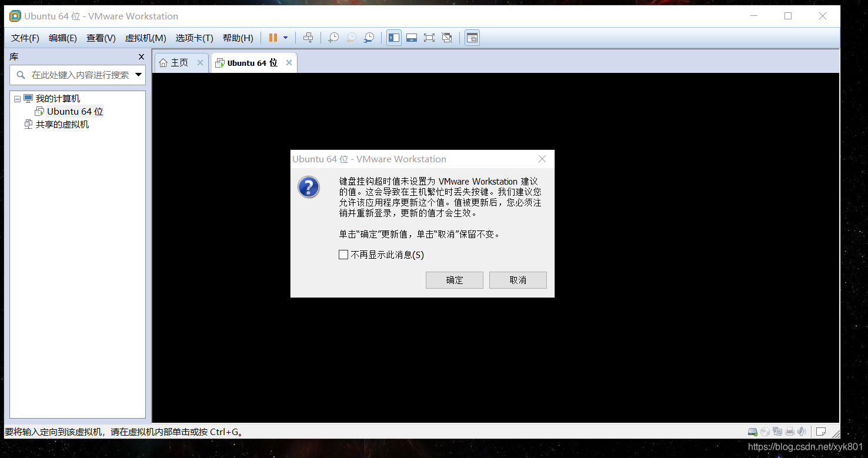
Task: Click the CD/DVD drive status icon
Action: tap(765, 432)
